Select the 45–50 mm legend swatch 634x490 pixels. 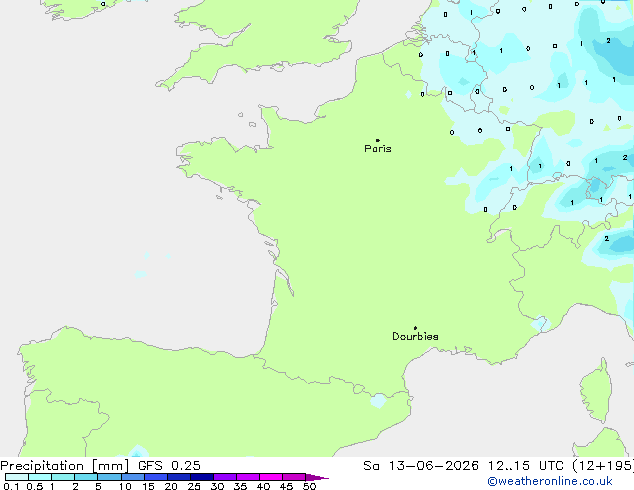[x=294, y=477]
